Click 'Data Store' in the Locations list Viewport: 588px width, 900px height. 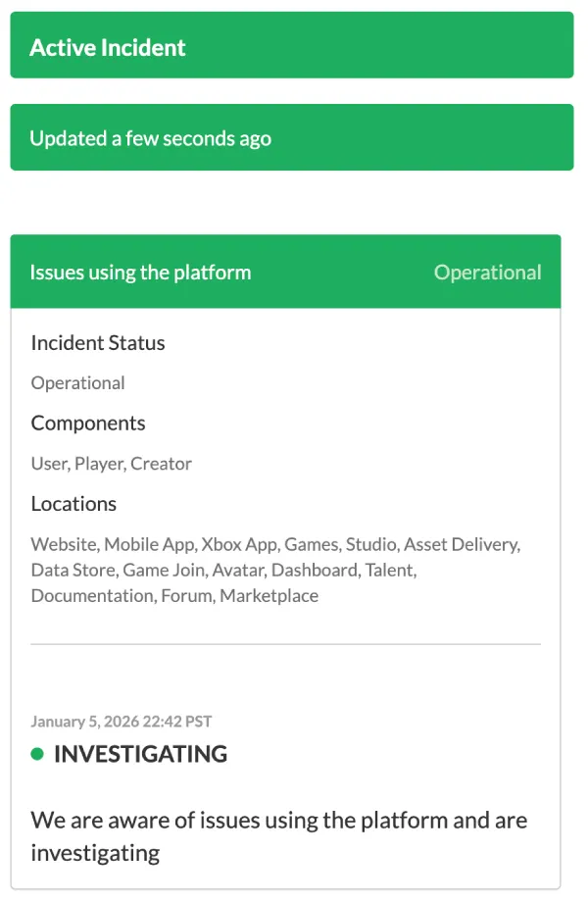pyautogui.click(x=72, y=570)
